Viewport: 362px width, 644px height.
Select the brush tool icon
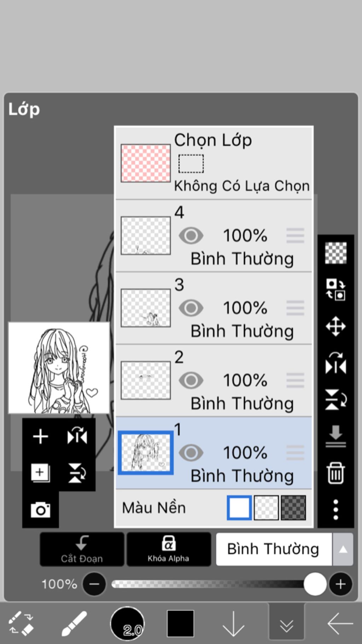[74, 623]
